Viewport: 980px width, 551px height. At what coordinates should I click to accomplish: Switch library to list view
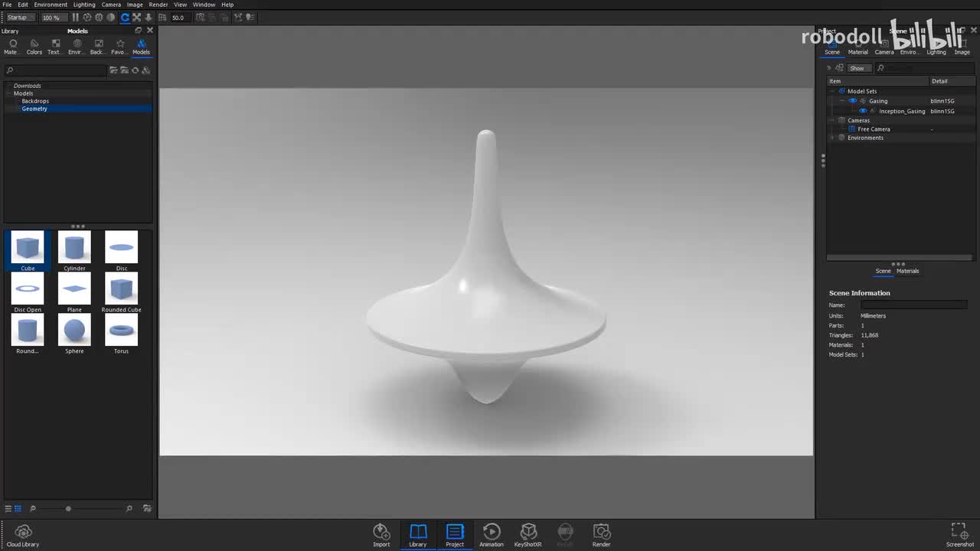[x=8, y=508]
